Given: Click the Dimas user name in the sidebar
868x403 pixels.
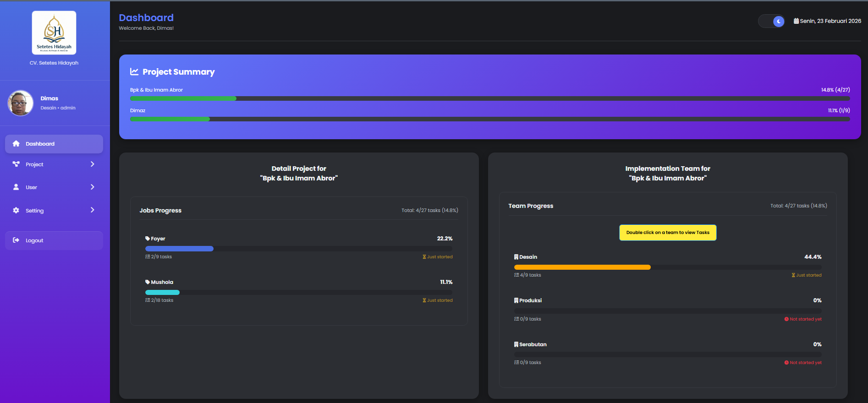Looking at the screenshot, I should click(x=49, y=98).
